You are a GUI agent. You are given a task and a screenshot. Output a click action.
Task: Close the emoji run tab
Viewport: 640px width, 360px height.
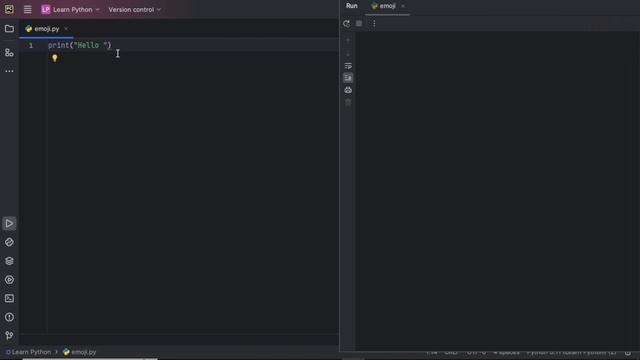click(402, 6)
